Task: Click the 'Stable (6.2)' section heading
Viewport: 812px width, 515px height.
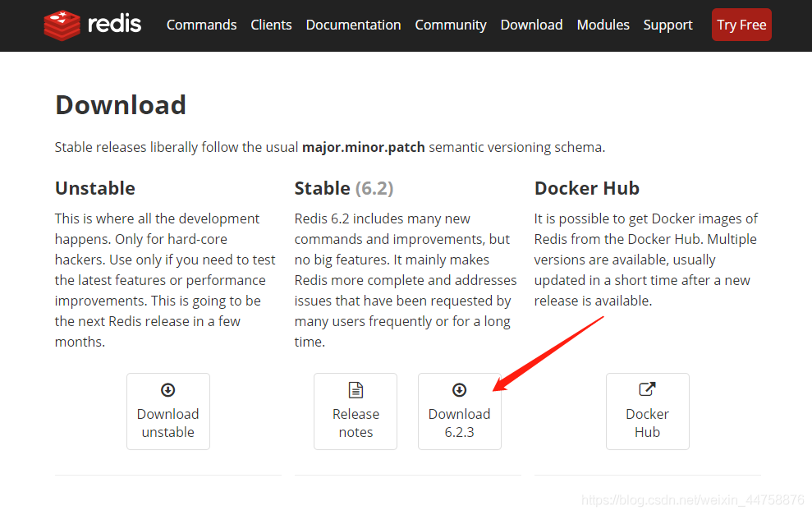Action: [x=344, y=188]
